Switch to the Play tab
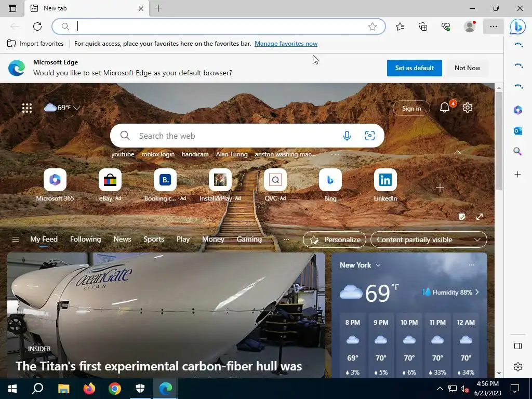 pyautogui.click(x=183, y=239)
